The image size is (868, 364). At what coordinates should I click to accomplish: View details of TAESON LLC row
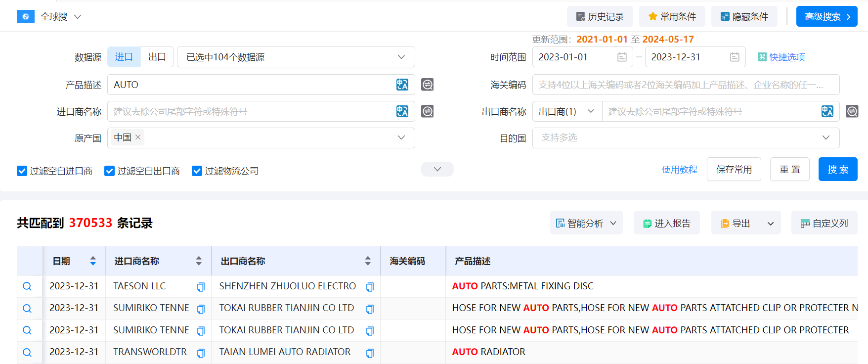27,286
